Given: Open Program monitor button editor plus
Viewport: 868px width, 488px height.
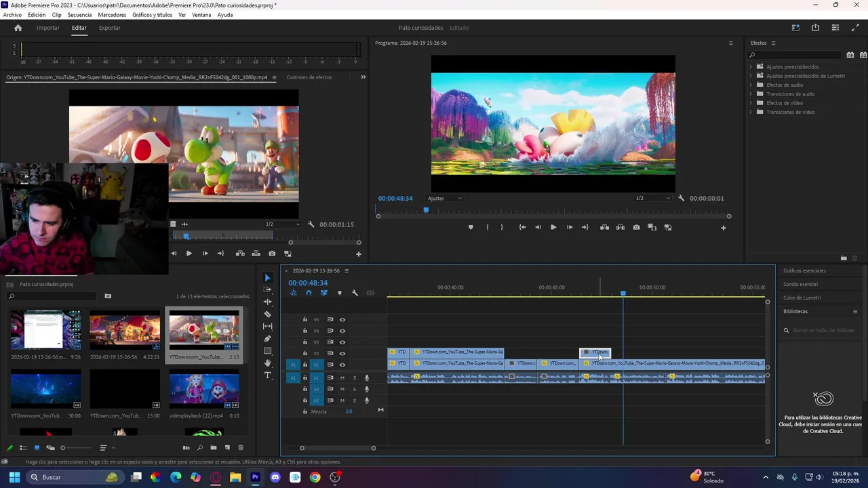Looking at the screenshot, I should 723,228.
